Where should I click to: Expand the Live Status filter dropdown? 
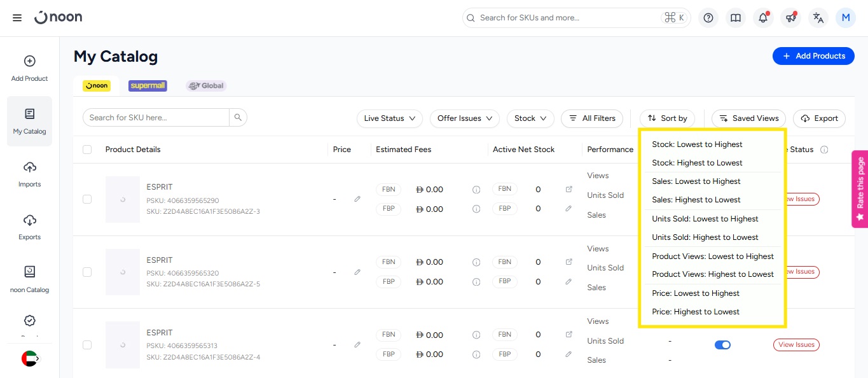390,118
